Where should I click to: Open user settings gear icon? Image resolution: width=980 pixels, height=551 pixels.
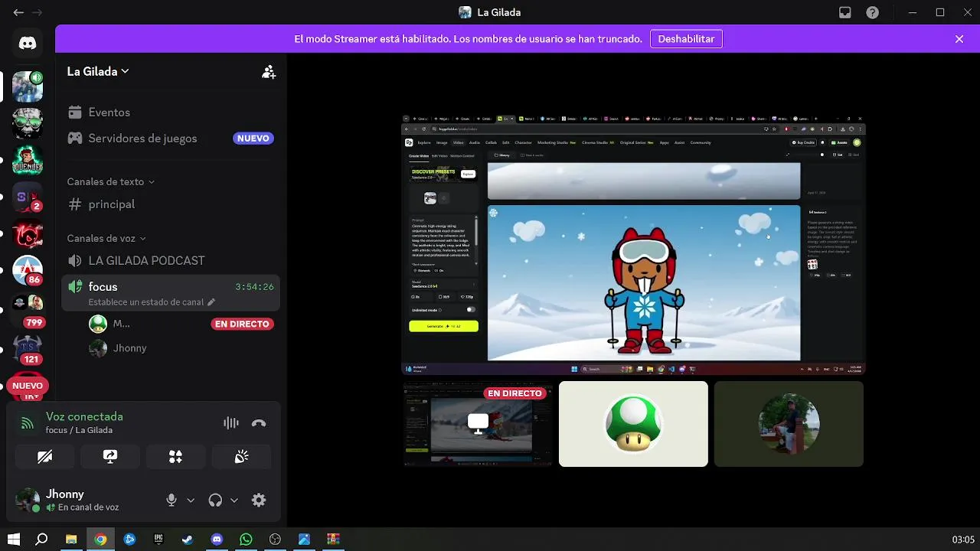(x=259, y=500)
